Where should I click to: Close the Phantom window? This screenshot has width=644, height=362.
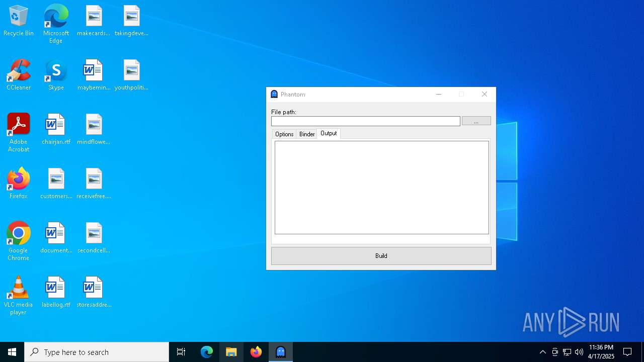(485, 94)
